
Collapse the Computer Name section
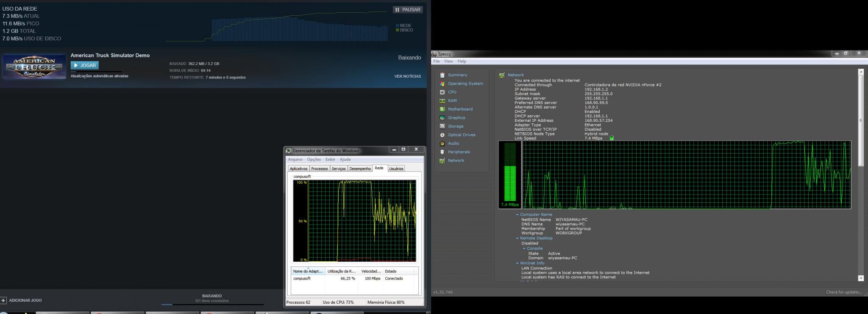tap(517, 215)
